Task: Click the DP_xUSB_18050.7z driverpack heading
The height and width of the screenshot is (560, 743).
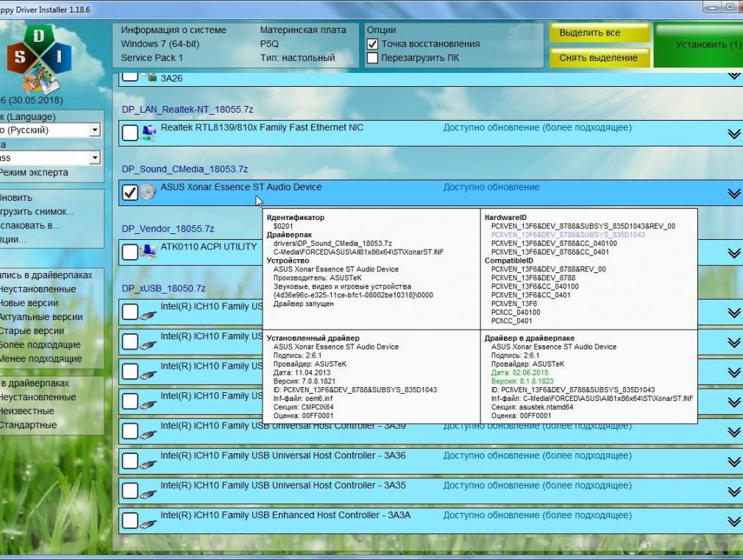Action: (x=163, y=288)
